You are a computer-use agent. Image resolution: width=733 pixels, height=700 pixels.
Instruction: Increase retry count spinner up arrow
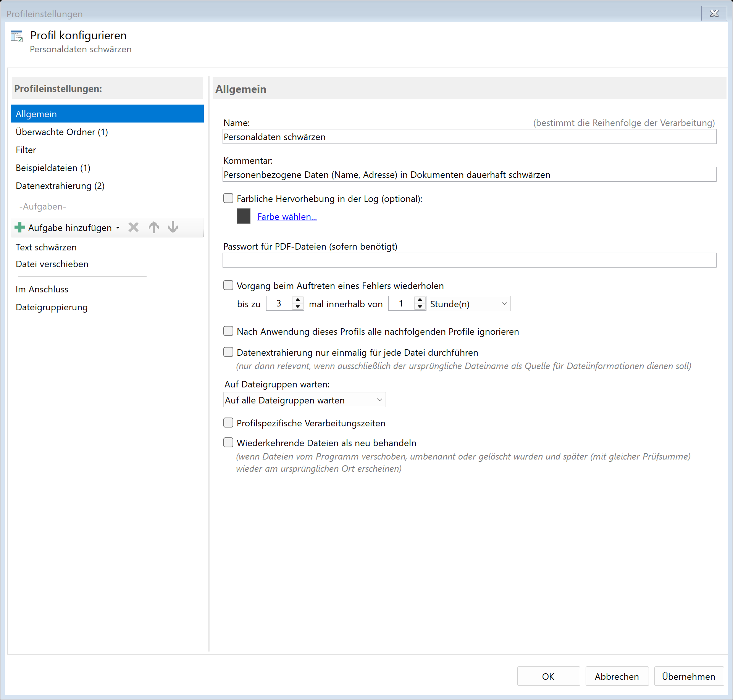point(298,300)
